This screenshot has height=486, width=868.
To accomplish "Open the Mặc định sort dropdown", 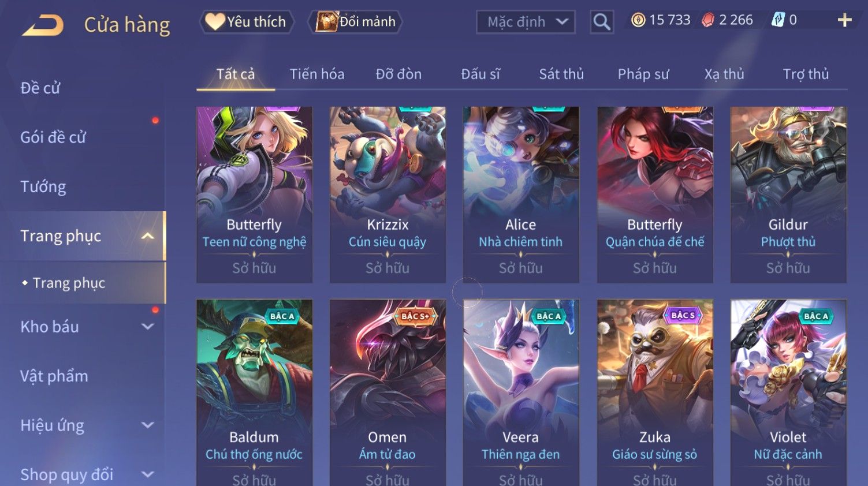I will tap(526, 22).
